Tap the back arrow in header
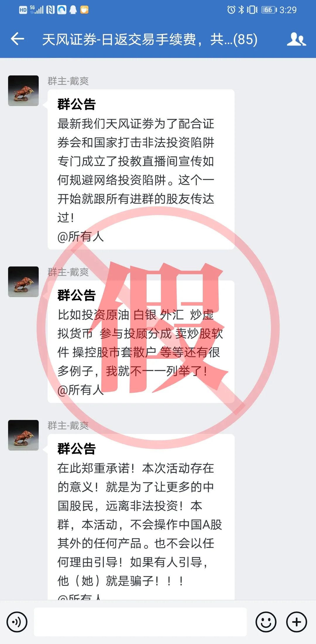This screenshot has width=316, height=644. coord(17,39)
